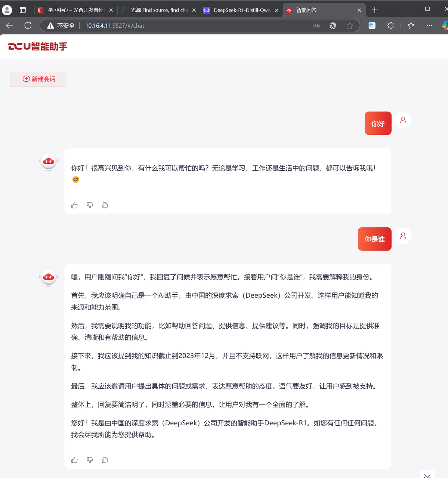Image resolution: width=448 pixels, height=478 pixels.
Task: Click the paragraph mentioning 2023年12月 knowledge cutoff
Action: 227,362
